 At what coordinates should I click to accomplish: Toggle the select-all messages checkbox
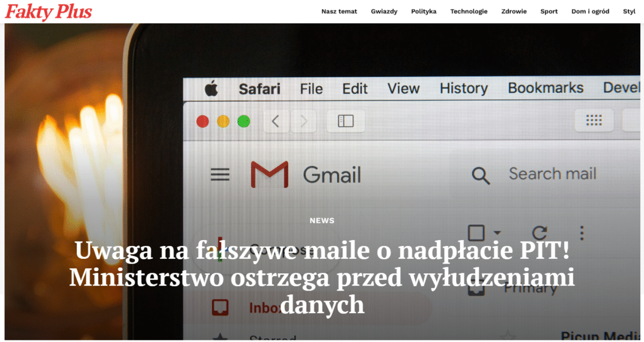pos(477,232)
